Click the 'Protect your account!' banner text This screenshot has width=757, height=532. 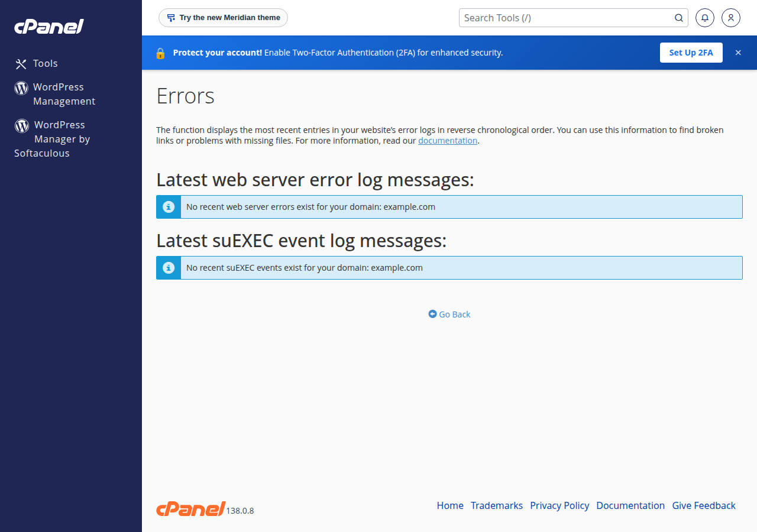(217, 53)
